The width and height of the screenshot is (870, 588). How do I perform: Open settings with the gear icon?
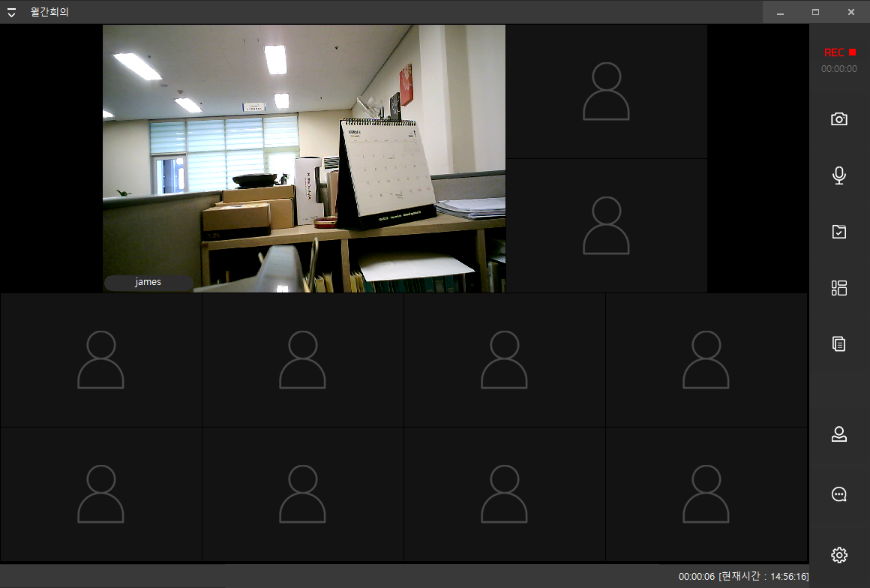839,555
